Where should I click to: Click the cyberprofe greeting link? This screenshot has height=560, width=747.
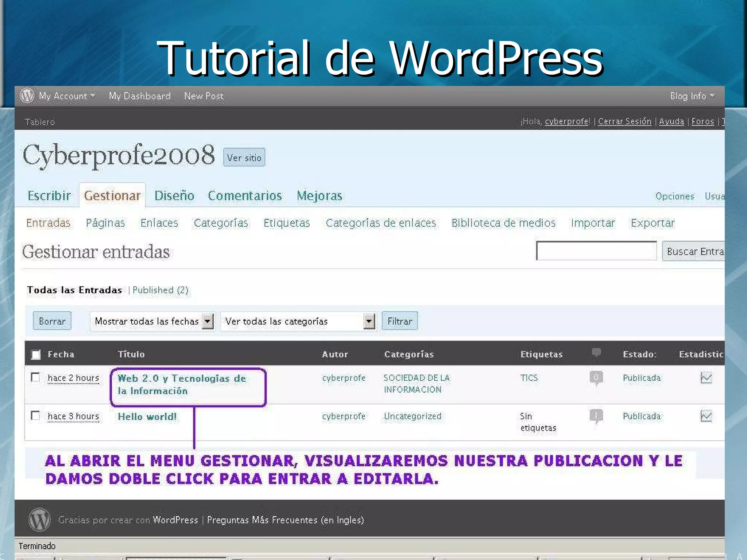[x=566, y=121]
